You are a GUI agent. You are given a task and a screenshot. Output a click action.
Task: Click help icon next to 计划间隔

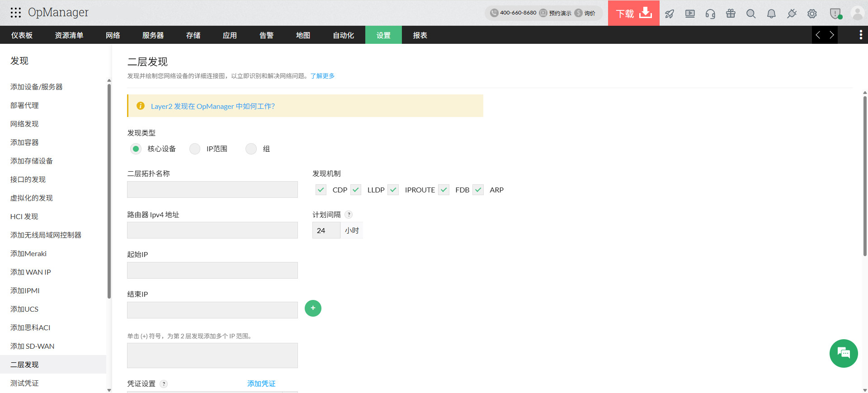349,215
